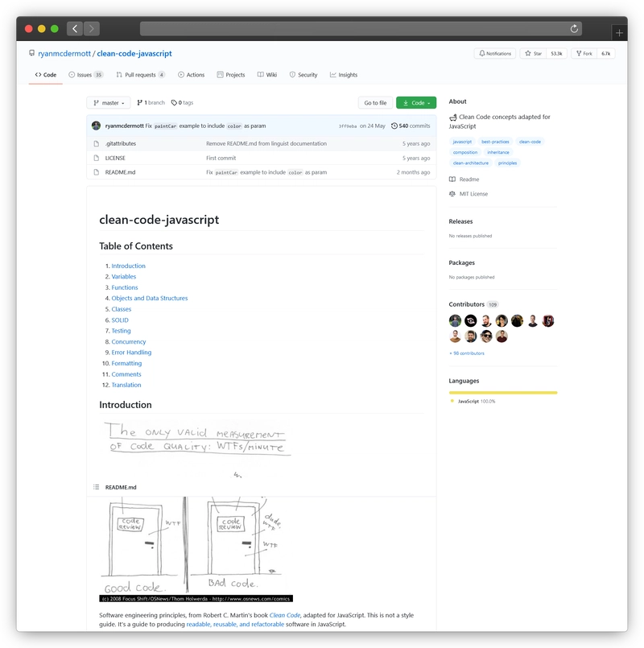View the 1 branch link
Screen dimensions: 644x648
tap(151, 102)
